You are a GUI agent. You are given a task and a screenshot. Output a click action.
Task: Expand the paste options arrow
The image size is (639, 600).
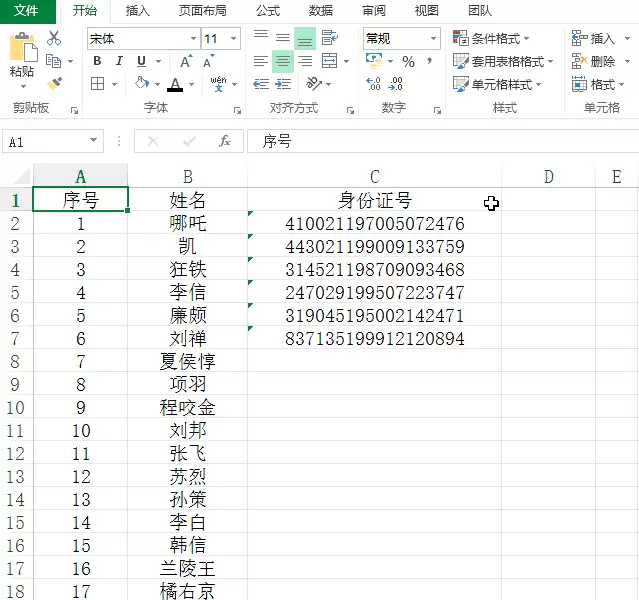coord(23,86)
